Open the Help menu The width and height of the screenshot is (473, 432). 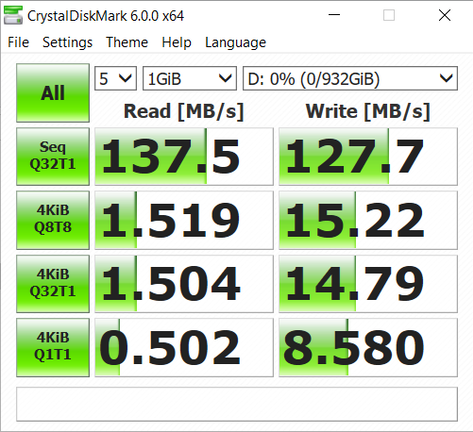pos(176,42)
